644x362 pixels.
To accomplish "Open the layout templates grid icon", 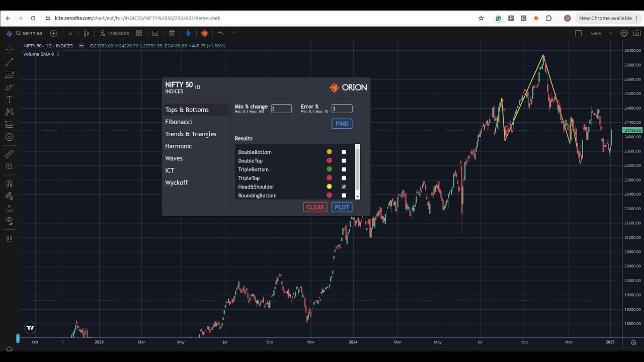I will [139, 33].
